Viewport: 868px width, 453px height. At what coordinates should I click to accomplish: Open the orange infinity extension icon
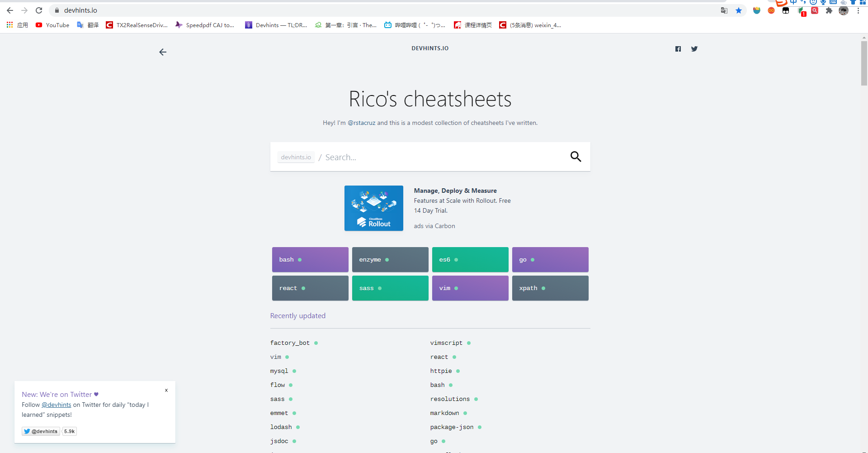coord(771,10)
